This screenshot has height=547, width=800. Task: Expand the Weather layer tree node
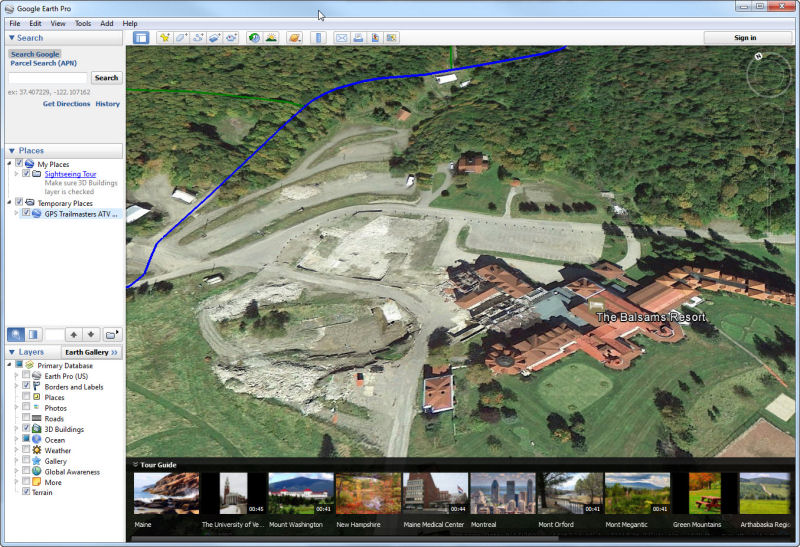coord(16,450)
